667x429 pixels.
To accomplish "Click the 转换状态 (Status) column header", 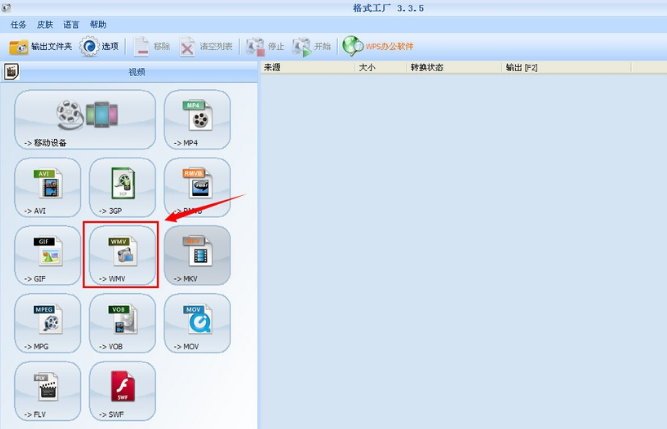I will click(454, 67).
